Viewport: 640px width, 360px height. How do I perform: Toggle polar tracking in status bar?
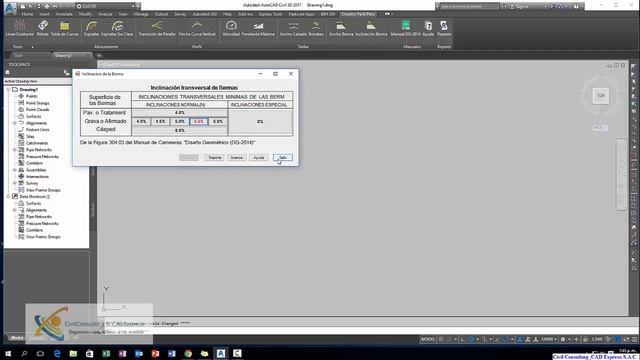(x=471, y=339)
